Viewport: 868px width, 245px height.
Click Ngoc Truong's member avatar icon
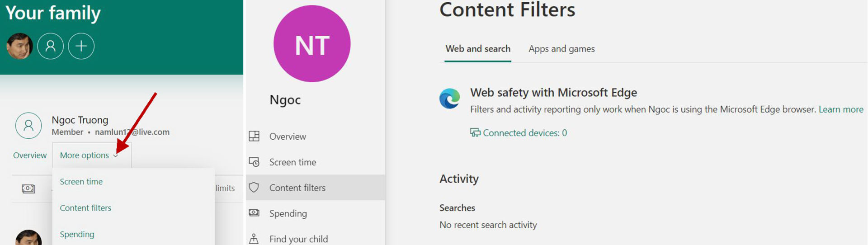tap(28, 126)
